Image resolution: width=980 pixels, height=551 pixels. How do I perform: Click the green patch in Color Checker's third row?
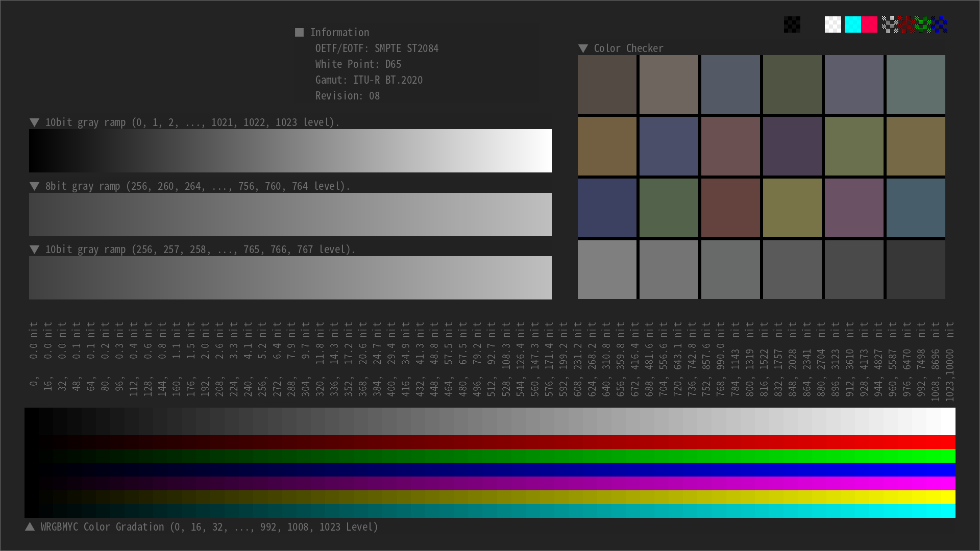click(x=669, y=208)
